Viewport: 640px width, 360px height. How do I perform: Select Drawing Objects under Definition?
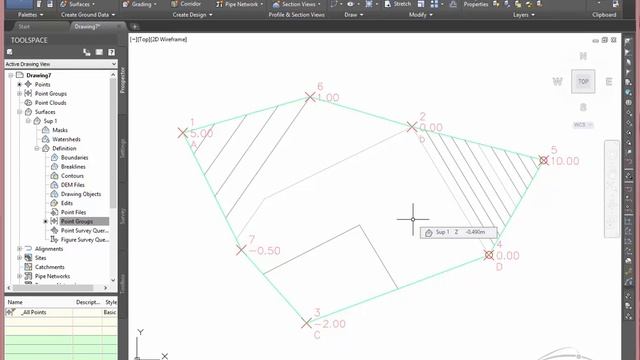click(81, 194)
